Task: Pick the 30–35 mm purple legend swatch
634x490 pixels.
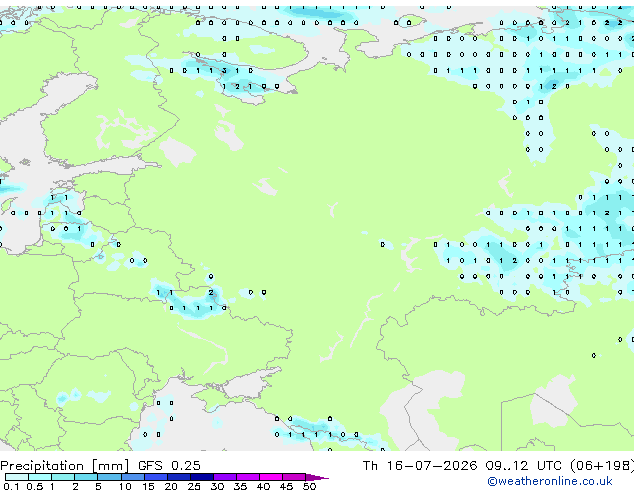Action: [225, 477]
